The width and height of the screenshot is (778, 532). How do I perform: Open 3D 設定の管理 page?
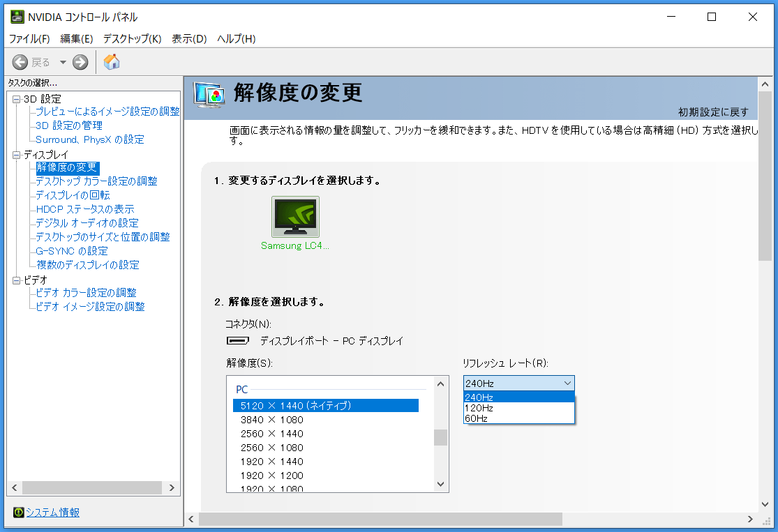tap(69, 126)
